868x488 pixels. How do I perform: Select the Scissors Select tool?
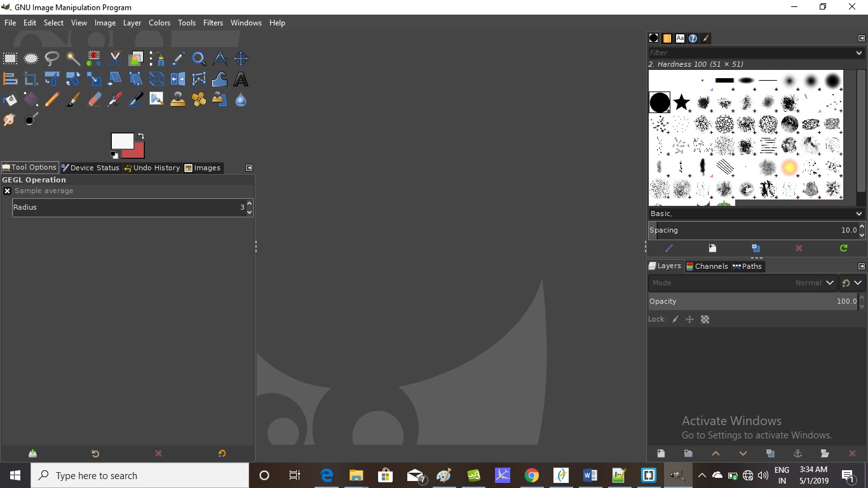pos(115,59)
